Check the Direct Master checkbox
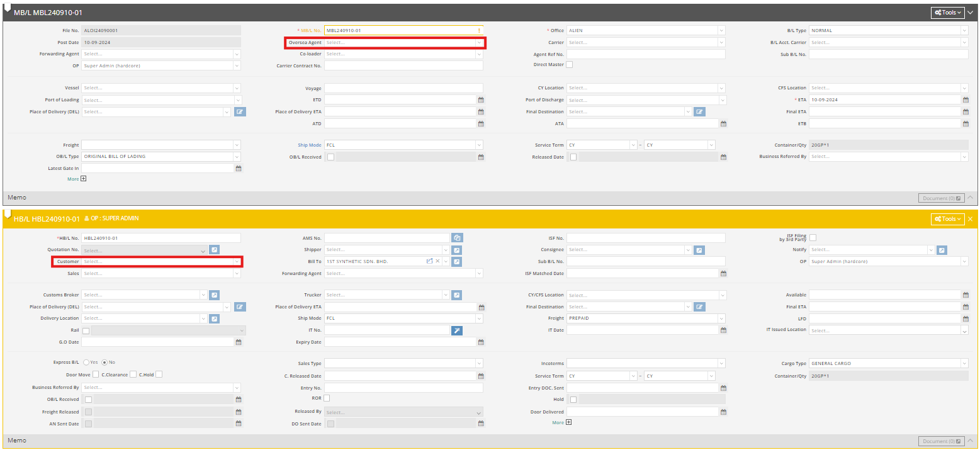The width and height of the screenshot is (980, 450). 569,65
